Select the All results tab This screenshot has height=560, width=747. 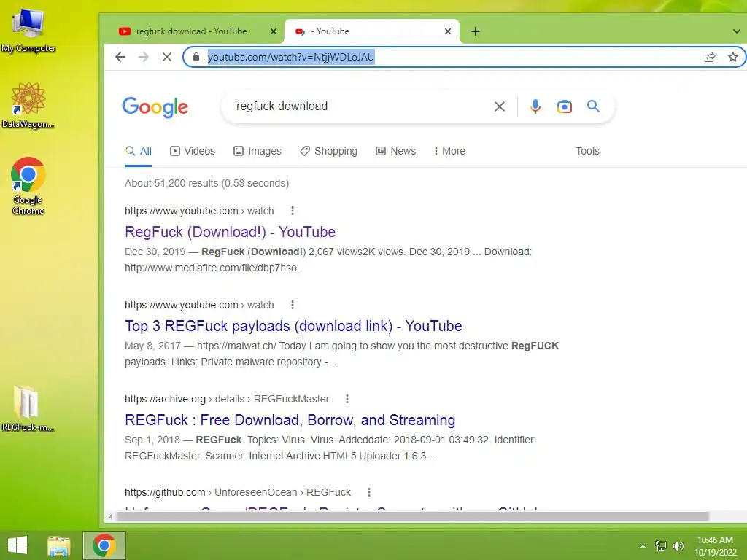[138, 152]
